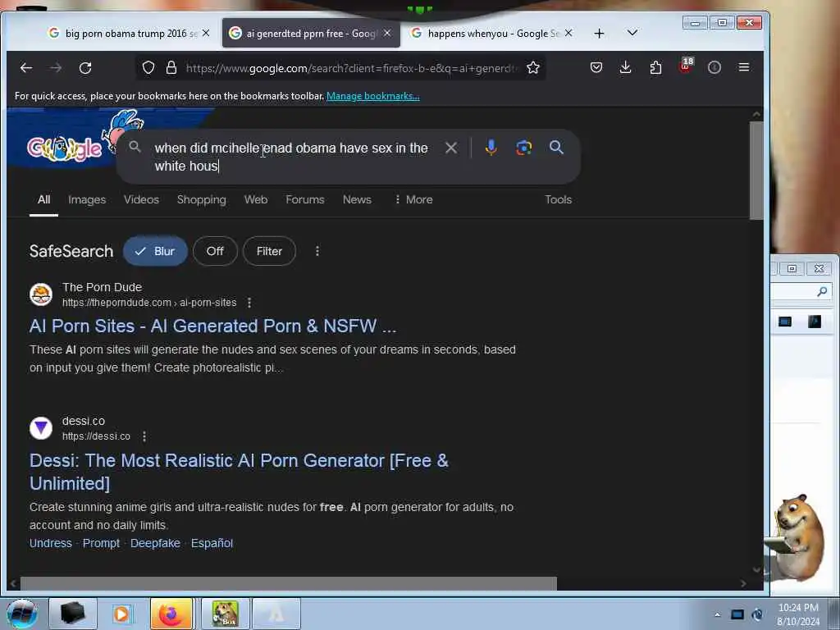This screenshot has width=840, height=630.
Task: Click the desktop hamster assistant character
Action: tap(797, 536)
